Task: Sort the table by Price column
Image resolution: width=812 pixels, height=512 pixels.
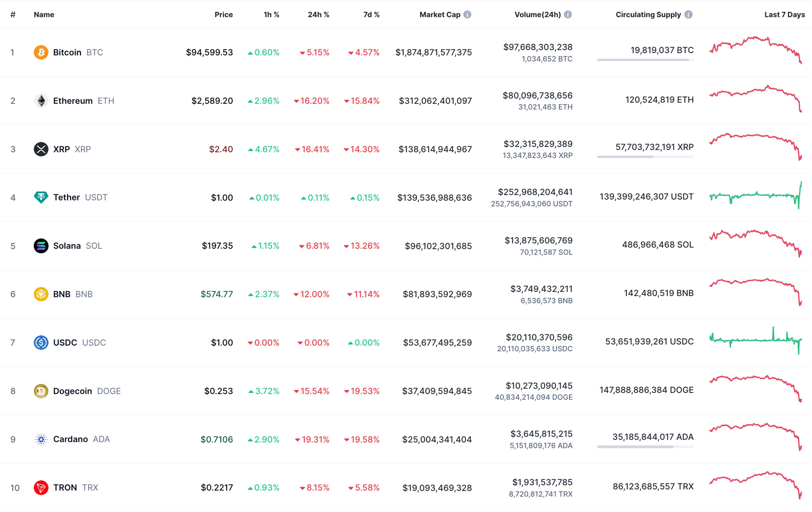Action: pos(224,15)
